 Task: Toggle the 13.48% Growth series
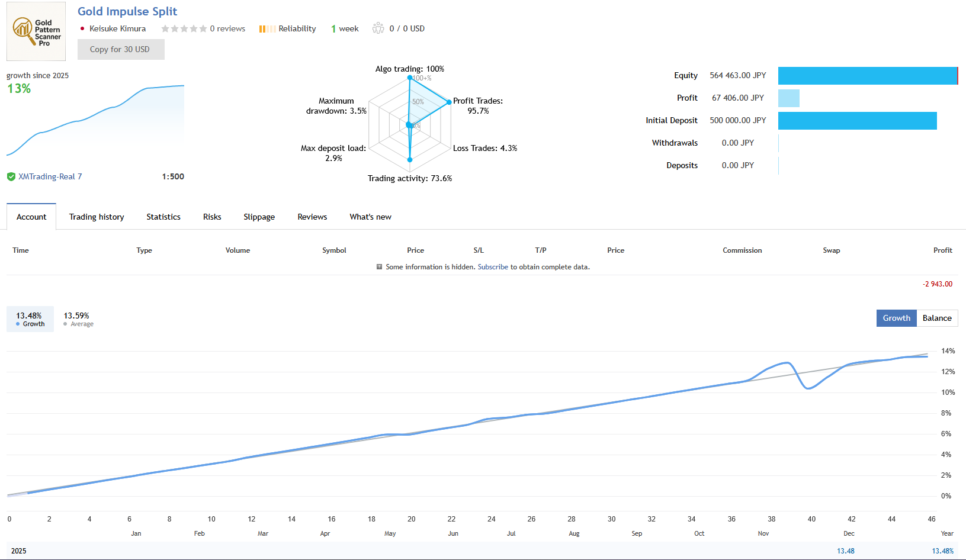point(30,319)
